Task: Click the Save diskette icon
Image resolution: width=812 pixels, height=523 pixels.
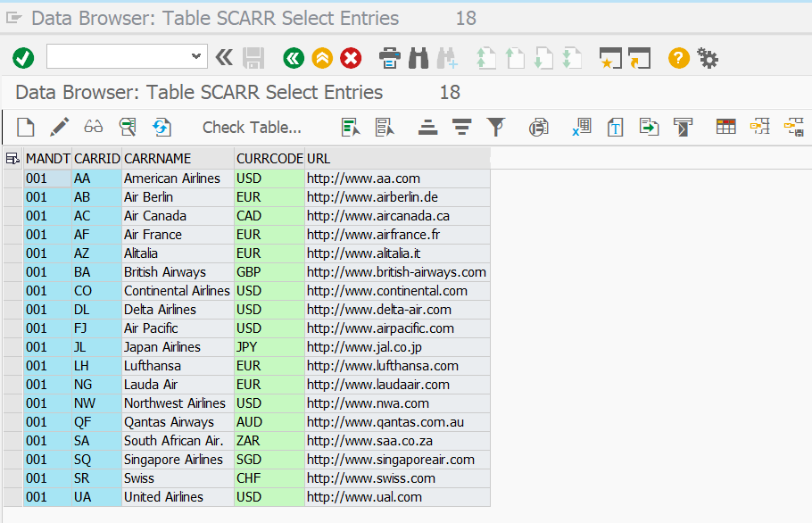Action: tap(253, 58)
